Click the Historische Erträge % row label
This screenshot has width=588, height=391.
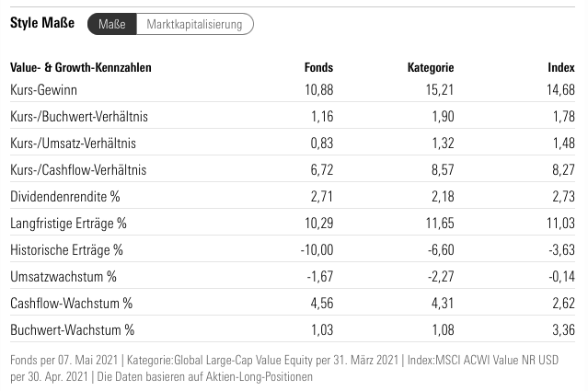66,250
